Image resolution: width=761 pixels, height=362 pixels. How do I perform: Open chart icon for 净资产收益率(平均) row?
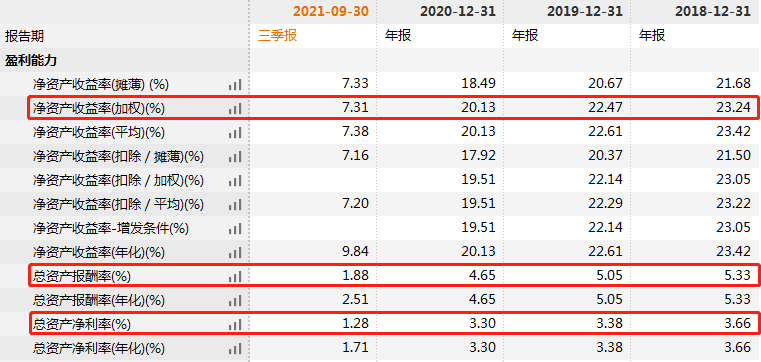(x=235, y=132)
